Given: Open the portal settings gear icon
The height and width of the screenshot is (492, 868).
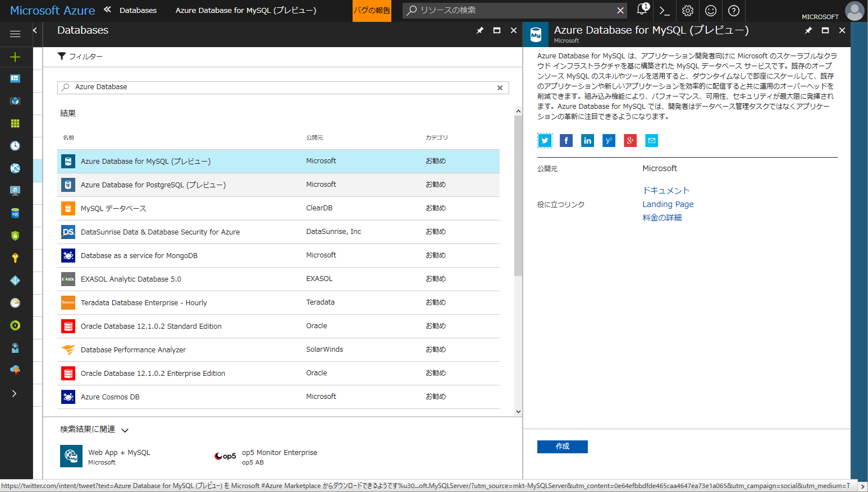Looking at the screenshot, I should [688, 11].
